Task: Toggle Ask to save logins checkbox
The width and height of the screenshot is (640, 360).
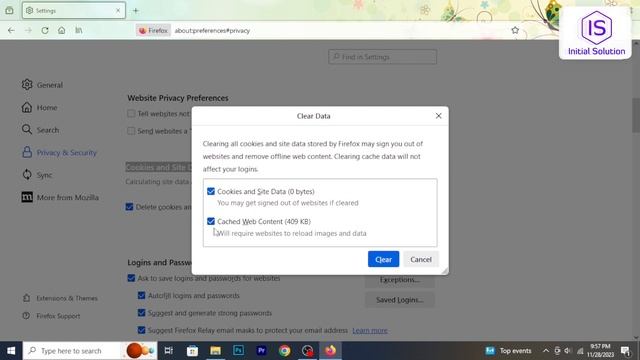Action: [131, 278]
